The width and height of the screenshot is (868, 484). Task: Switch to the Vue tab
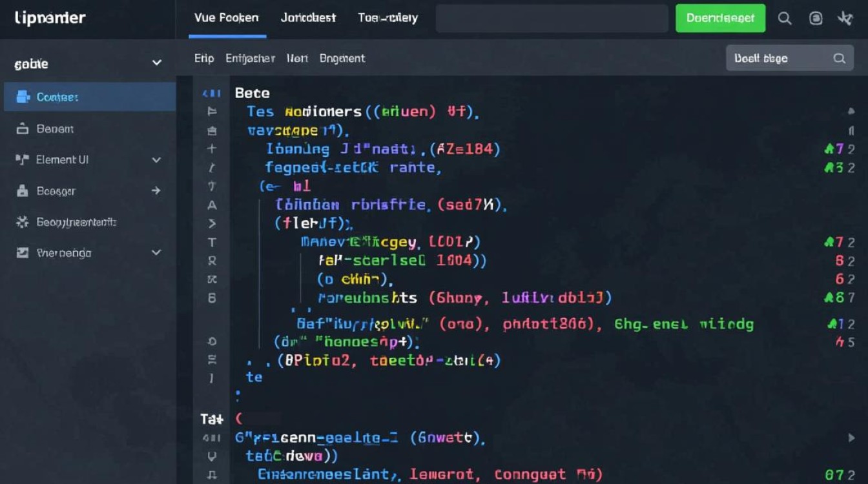(226, 18)
